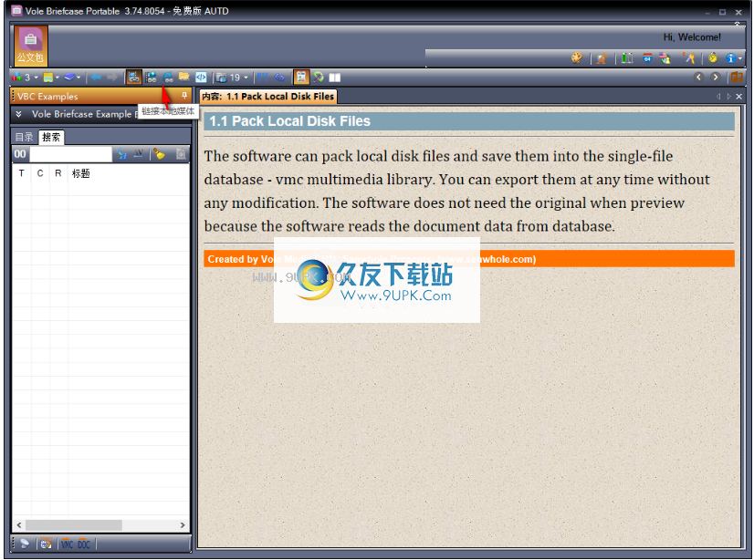Collapse the ribbon with top-right chevron
754x560 pixels.
pos(737,23)
